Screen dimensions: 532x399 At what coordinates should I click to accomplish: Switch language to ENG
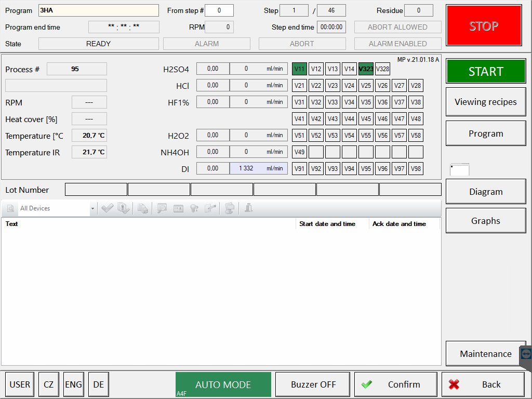73,384
